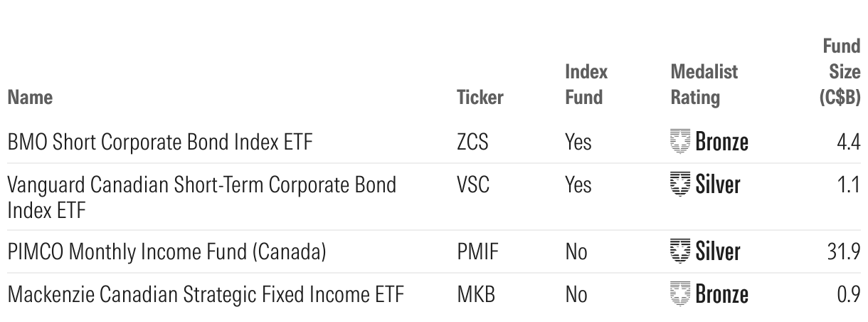Image resolution: width=868 pixels, height=322 pixels.
Task: Click the MKB ticker symbol
Action: click(x=474, y=294)
